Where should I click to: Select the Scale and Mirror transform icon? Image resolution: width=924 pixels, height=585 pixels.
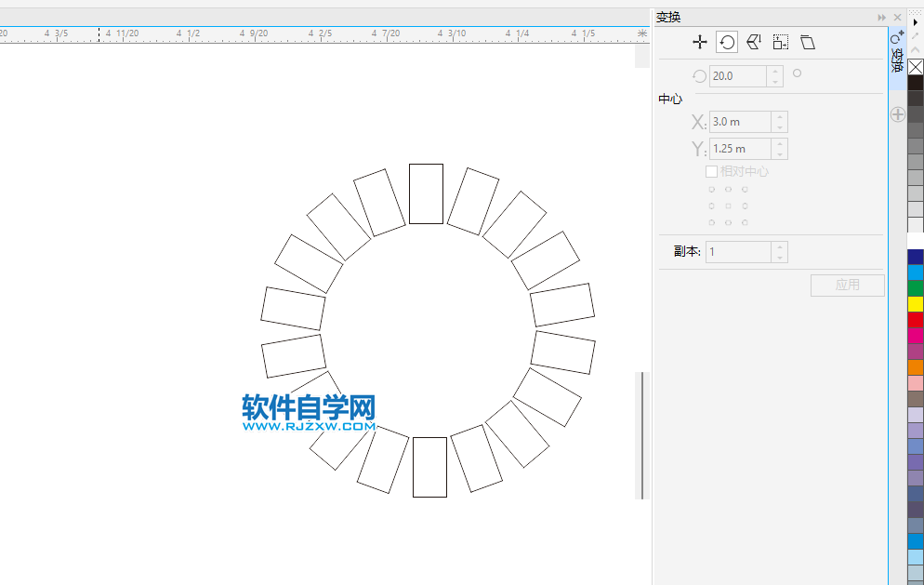pos(753,41)
